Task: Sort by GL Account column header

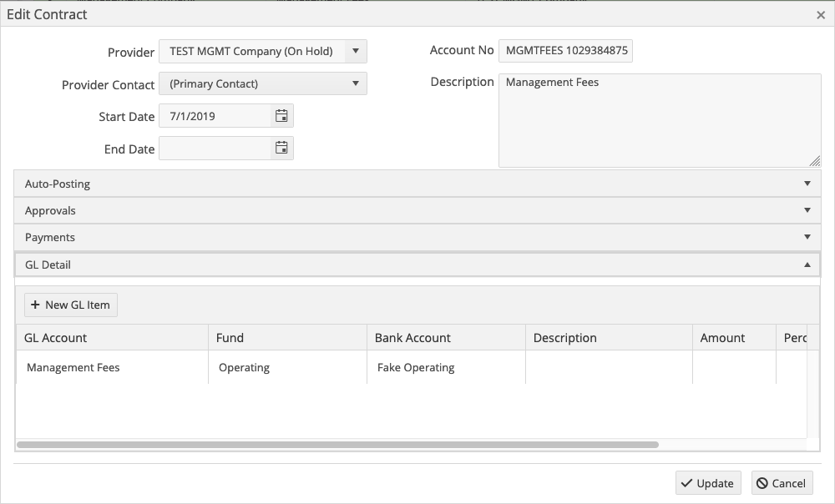Action: pyautogui.click(x=113, y=337)
